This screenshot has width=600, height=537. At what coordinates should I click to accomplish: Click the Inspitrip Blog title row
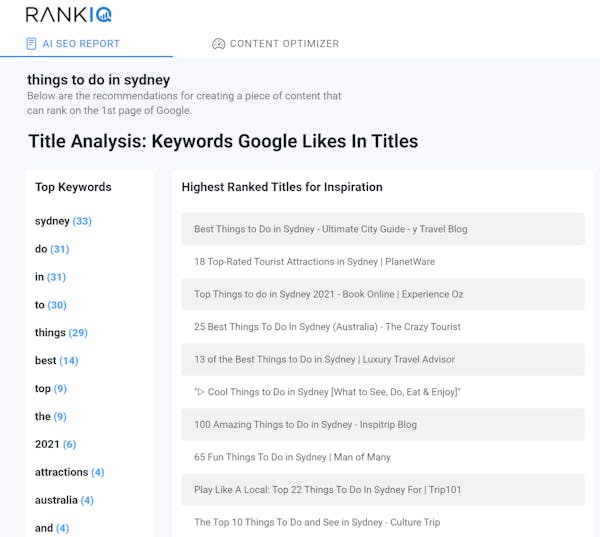(x=305, y=424)
